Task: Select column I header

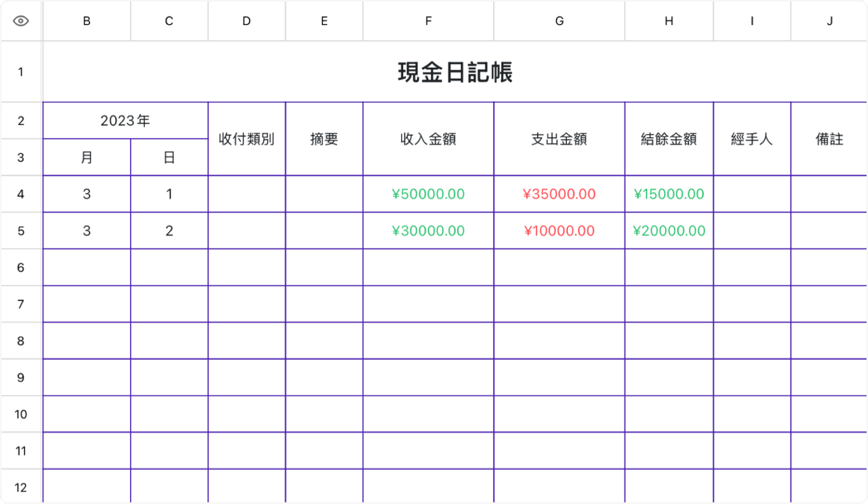Action: [x=752, y=21]
